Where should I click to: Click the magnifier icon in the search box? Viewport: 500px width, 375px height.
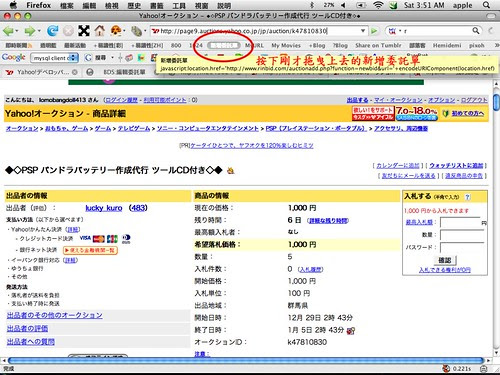(476, 31)
